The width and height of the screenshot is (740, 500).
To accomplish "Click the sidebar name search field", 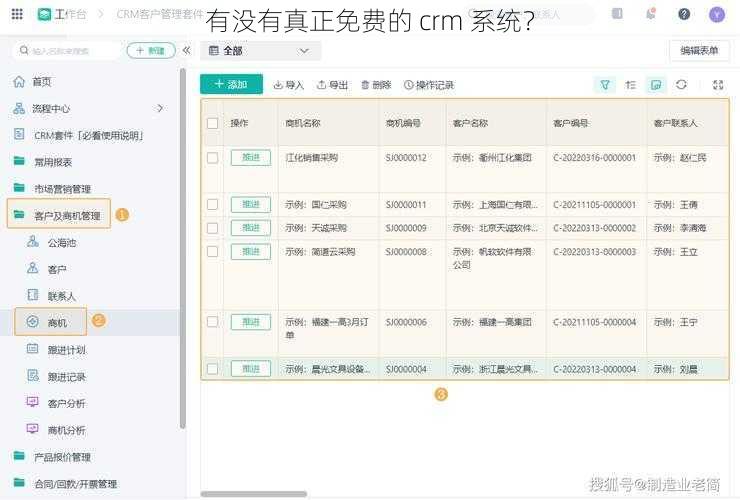I will (x=67, y=51).
